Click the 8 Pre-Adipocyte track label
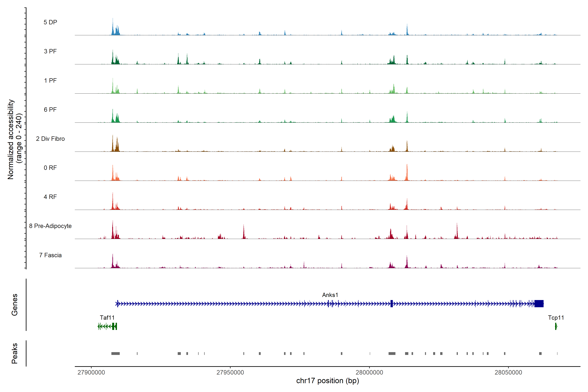588x392 pixels. tap(50, 226)
